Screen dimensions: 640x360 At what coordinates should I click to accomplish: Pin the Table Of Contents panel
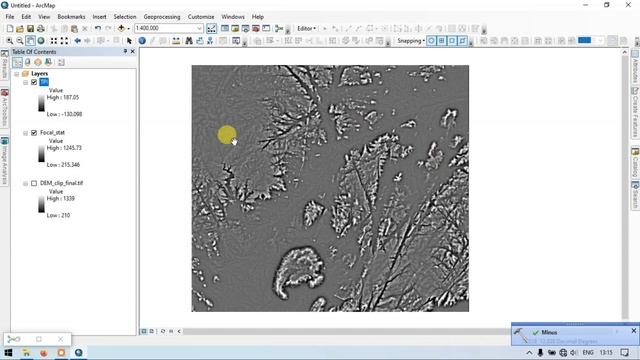coord(125,51)
